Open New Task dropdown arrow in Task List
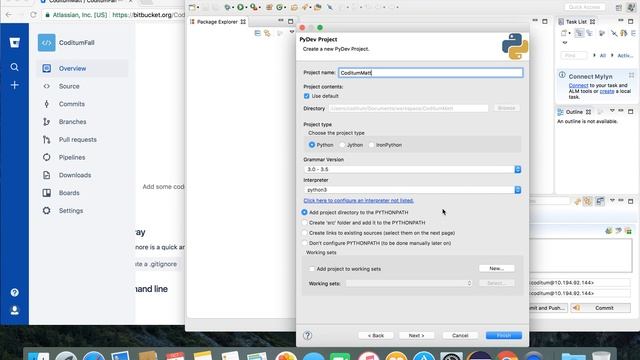Screen dimensions: 640x360 (x=569, y=33)
